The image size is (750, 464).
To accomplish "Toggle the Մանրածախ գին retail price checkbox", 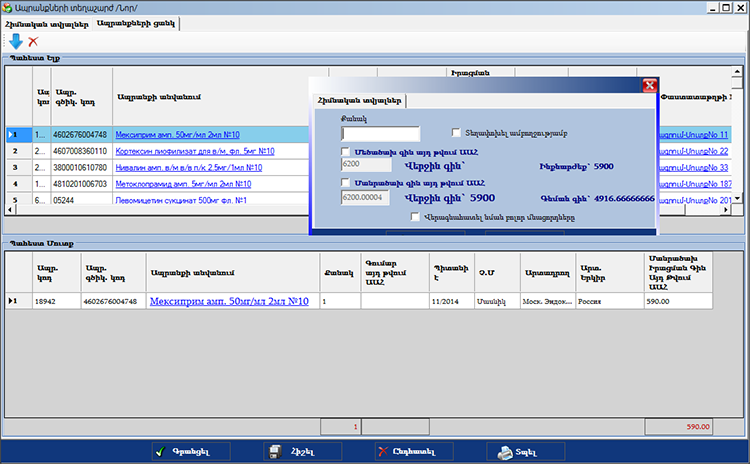I will click(346, 183).
